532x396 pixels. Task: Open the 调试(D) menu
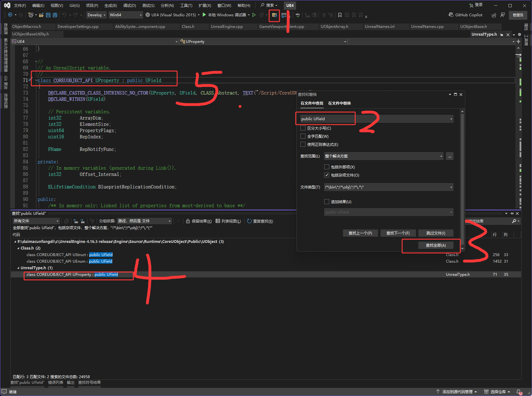pos(130,5)
